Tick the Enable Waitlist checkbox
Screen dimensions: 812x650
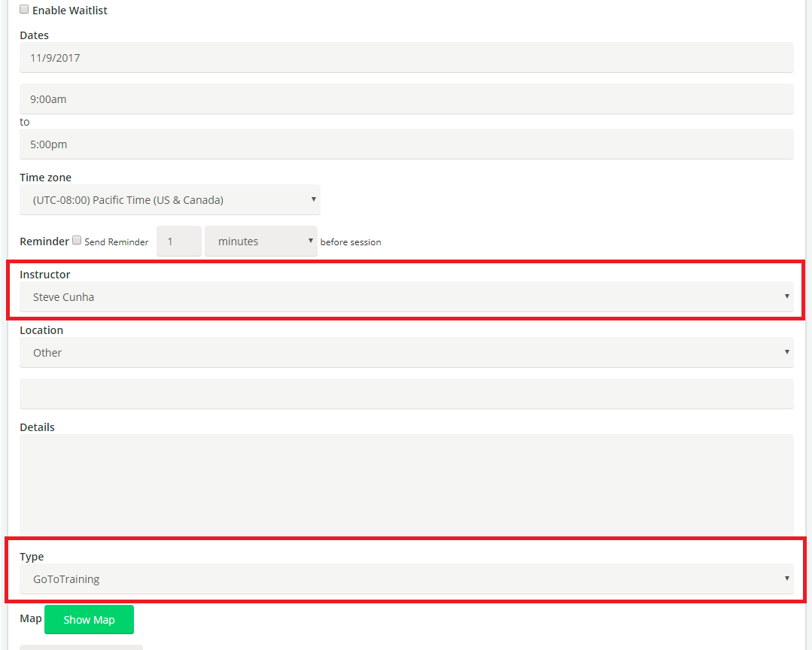(x=24, y=9)
